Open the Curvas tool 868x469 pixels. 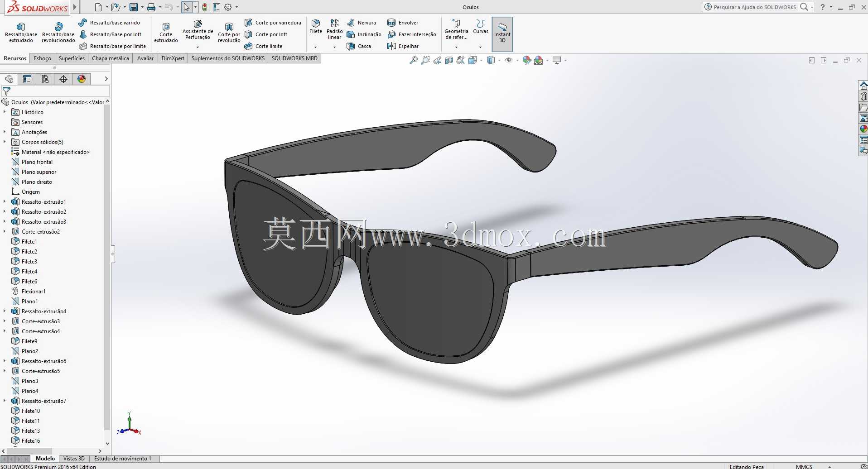tap(481, 27)
